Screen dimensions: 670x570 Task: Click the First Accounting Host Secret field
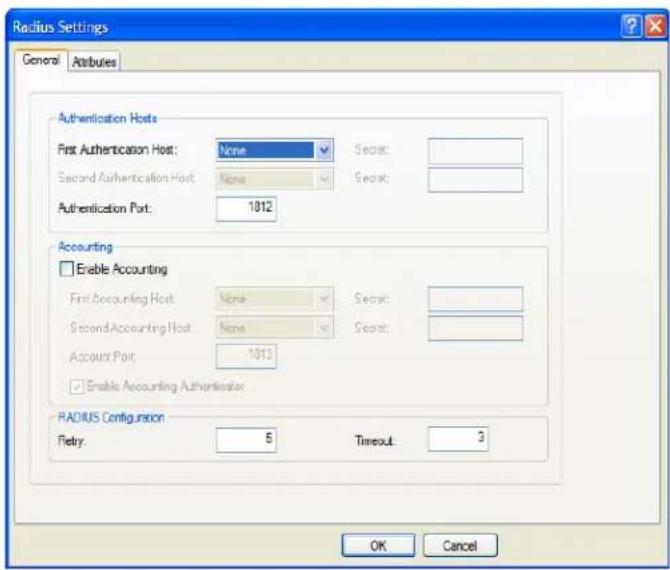pyautogui.click(x=475, y=299)
